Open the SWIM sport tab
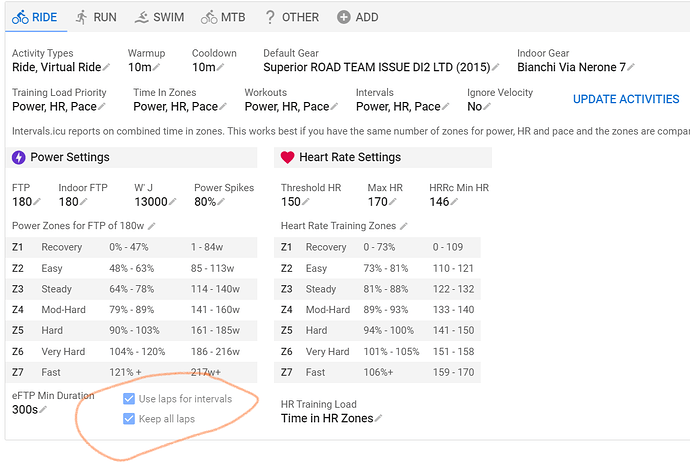The image size is (690, 463). (159, 17)
